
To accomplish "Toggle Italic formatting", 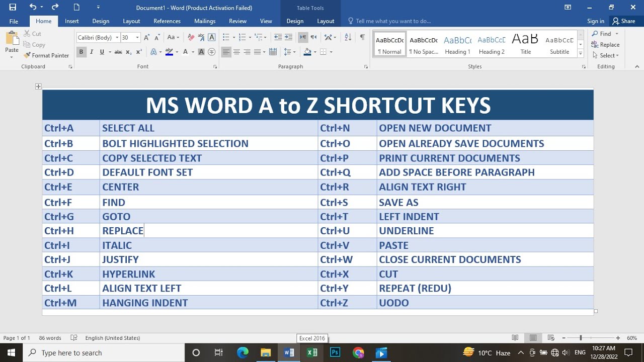I will (x=92, y=52).
